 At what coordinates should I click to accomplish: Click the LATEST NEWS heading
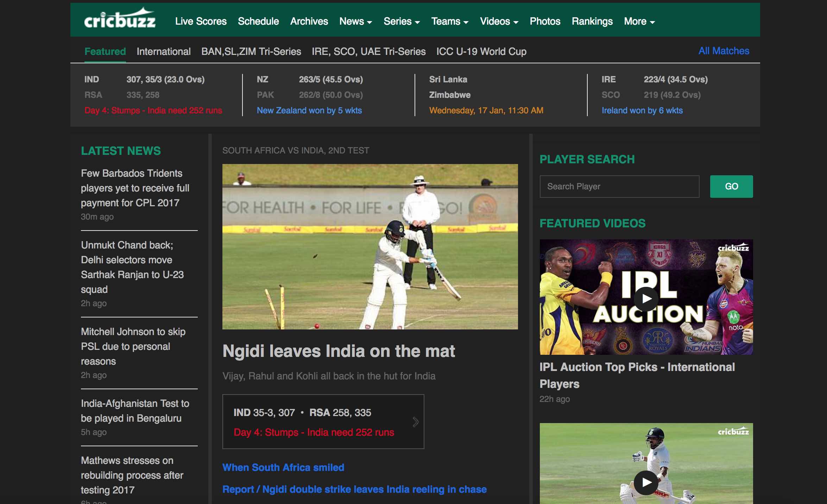point(121,151)
